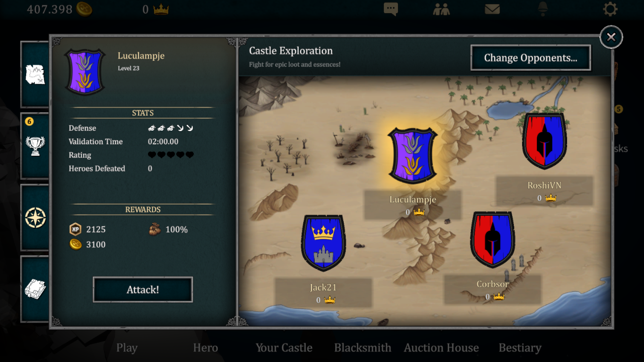Open the settings gear icon
The image size is (644, 362).
(610, 9)
